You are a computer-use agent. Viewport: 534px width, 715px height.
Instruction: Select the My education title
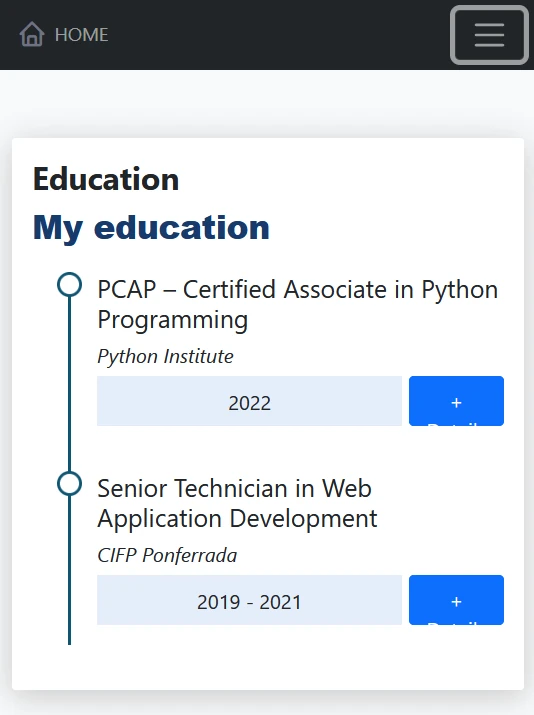151,227
